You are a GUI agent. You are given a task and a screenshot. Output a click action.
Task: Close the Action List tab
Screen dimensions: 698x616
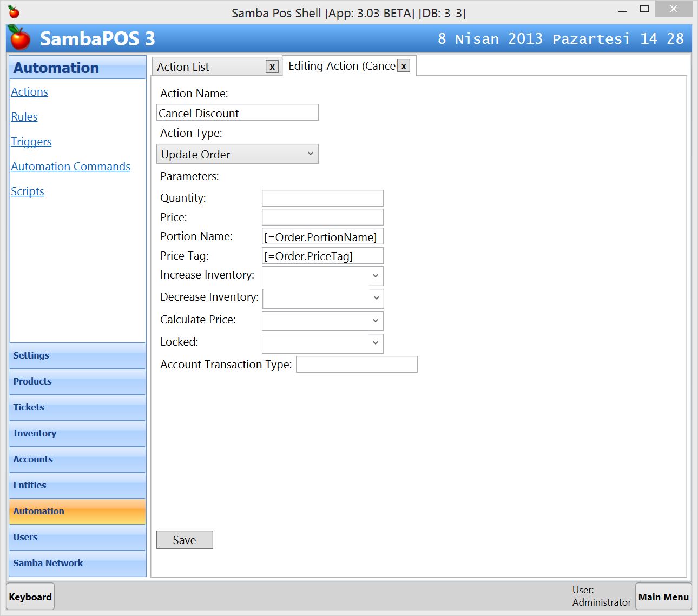coord(272,67)
